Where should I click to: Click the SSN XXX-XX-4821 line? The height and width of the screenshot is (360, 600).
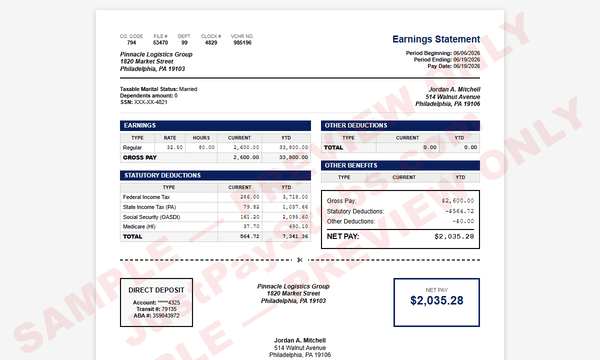[x=143, y=102]
